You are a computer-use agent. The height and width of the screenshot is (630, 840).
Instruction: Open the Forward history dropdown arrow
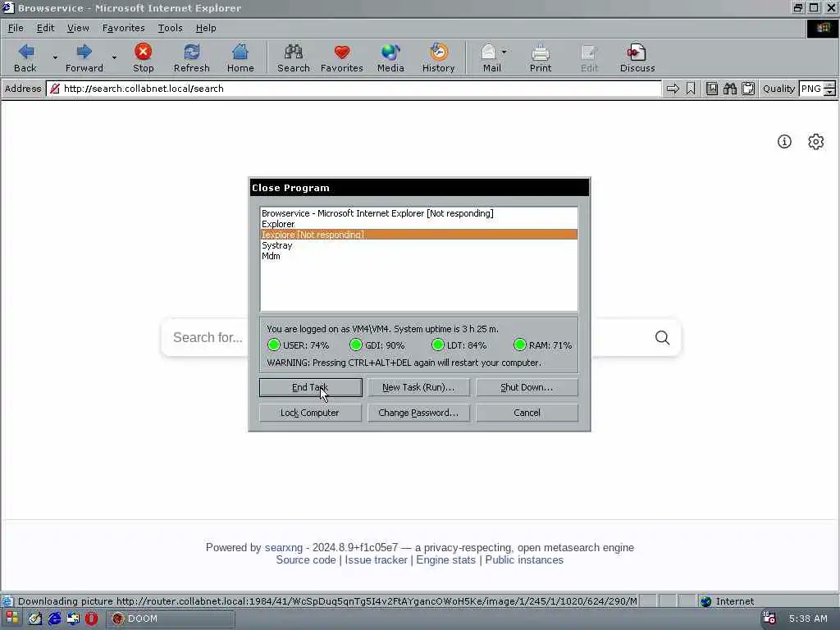tap(113, 57)
